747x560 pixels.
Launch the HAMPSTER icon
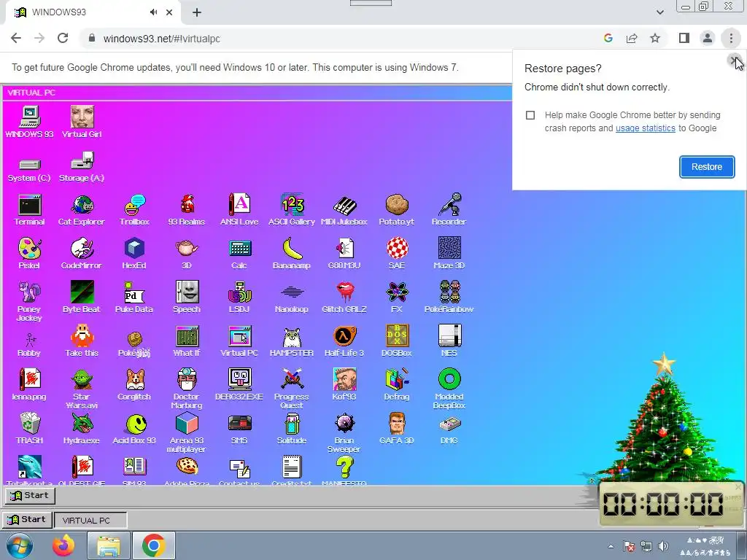(292, 341)
